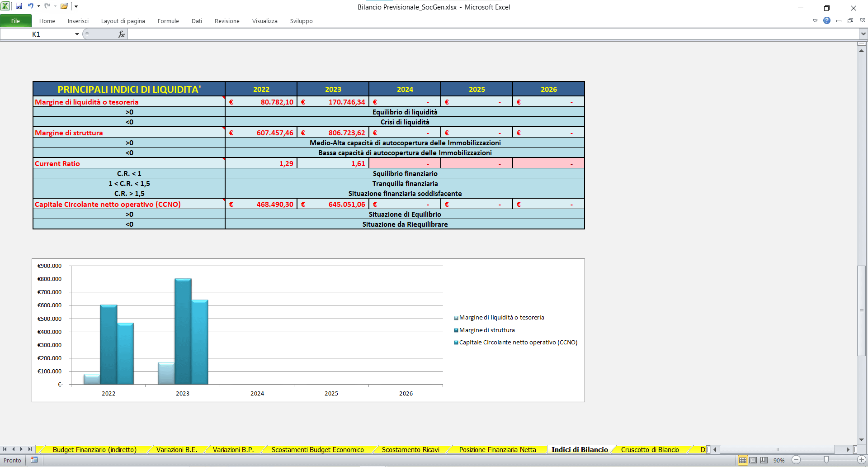Viewport: 868px width, 467px height.
Task: Click the horizontal scrollbar thumb
Action: pyautogui.click(x=777, y=449)
